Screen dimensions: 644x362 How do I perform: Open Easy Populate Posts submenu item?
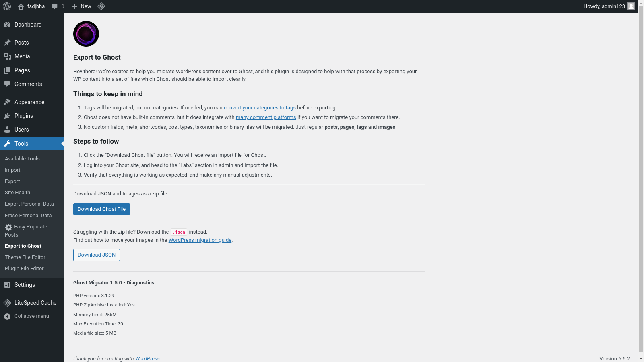click(26, 230)
